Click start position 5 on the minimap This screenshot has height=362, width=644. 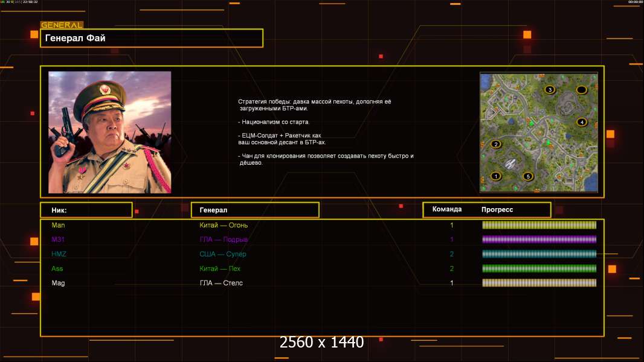[x=527, y=177]
